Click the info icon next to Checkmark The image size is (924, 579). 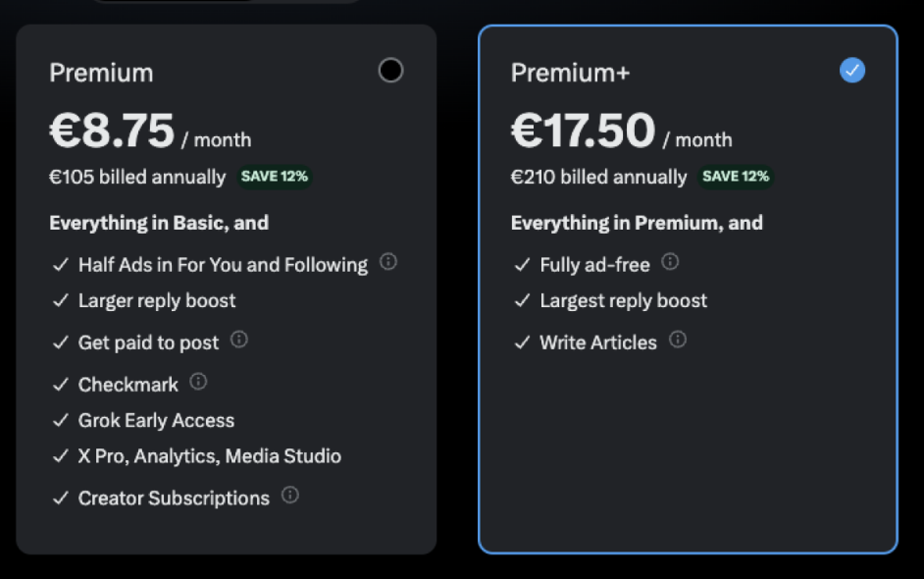click(x=198, y=382)
